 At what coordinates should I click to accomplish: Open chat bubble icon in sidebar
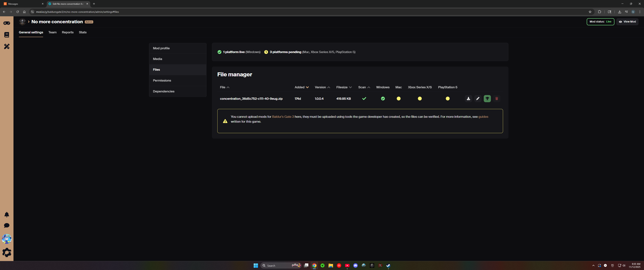pos(7,225)
